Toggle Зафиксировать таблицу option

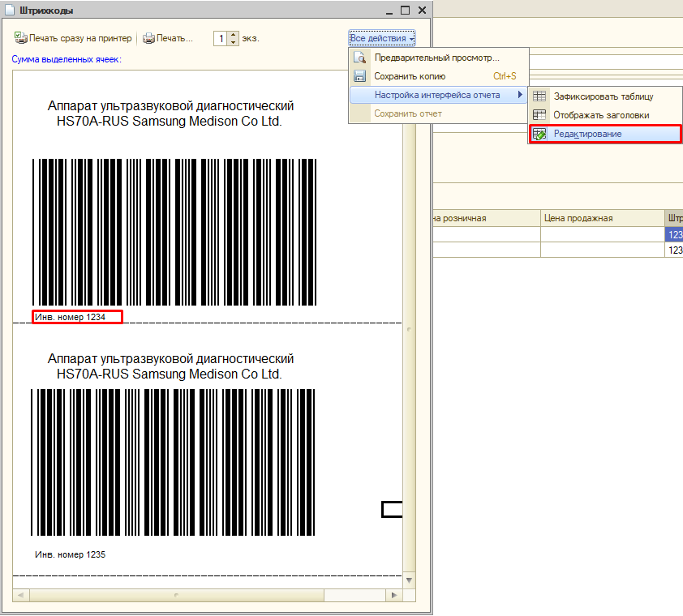(603, 96)
